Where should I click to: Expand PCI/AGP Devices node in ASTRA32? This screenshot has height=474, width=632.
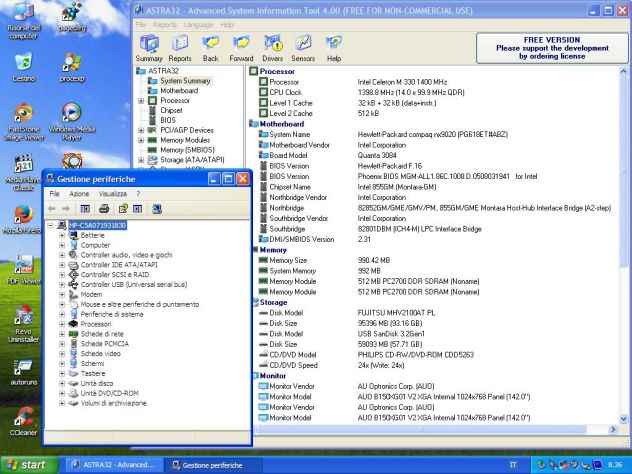[x=141, y=130]
